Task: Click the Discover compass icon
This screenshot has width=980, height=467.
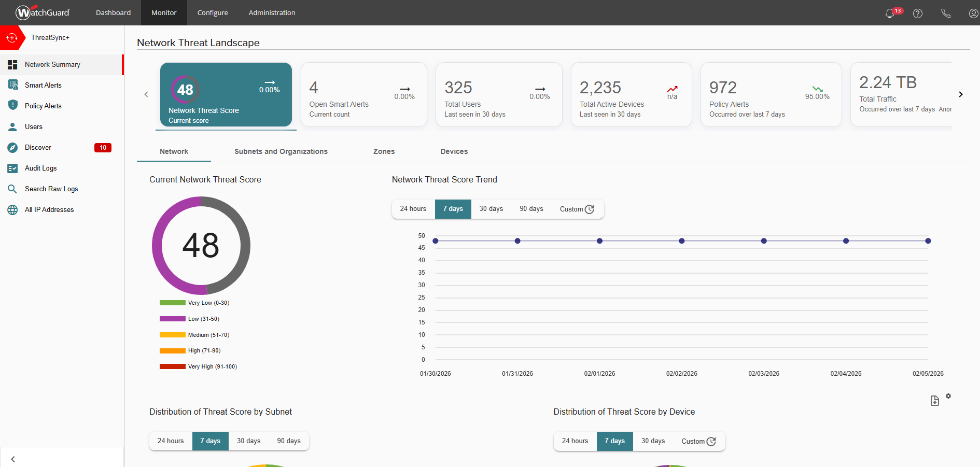Action: pos(12,148)
